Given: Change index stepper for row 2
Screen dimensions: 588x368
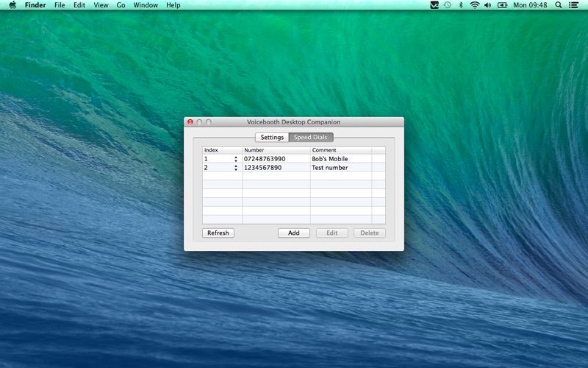Looking at the screenshot, I should point(236,168).
